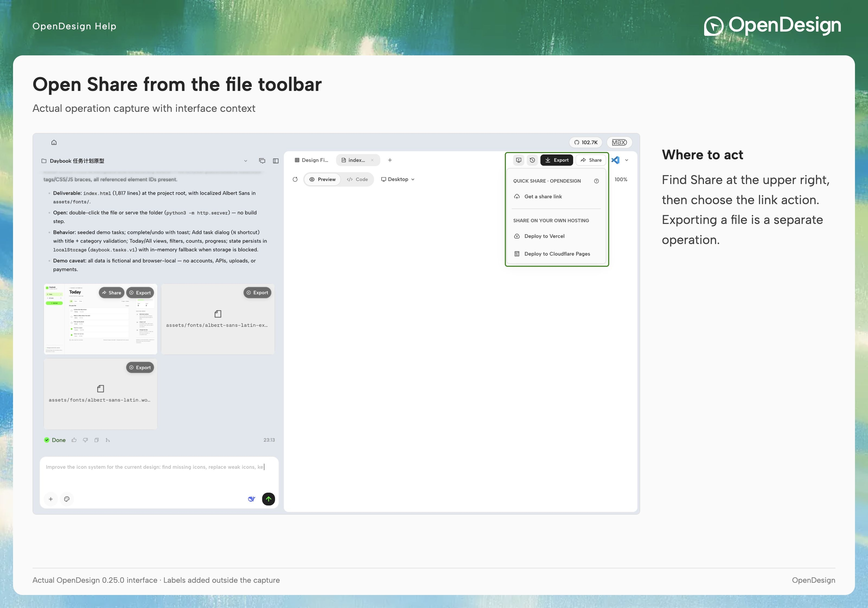Choose Deploy to Cloudflare Pages

tap(556, 254)
